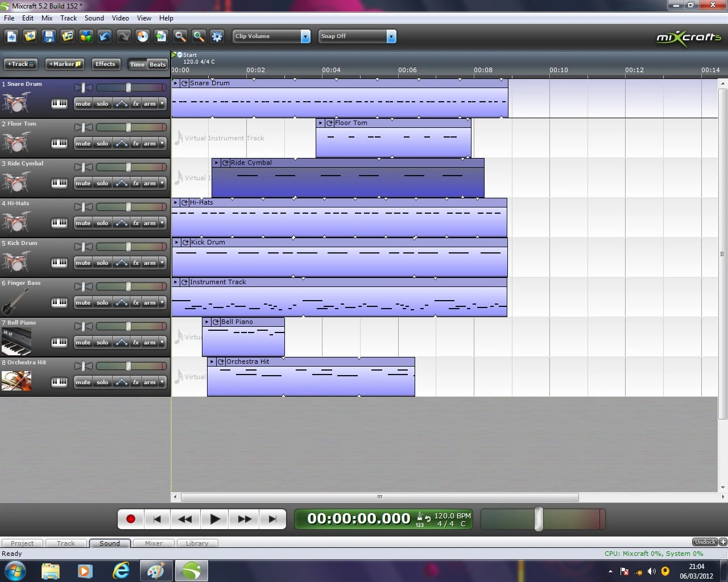Image resolution: width=728 pixels, height=582 pixels.
Task: Click the open project folder icon
Action: click(x=31, y=36)
